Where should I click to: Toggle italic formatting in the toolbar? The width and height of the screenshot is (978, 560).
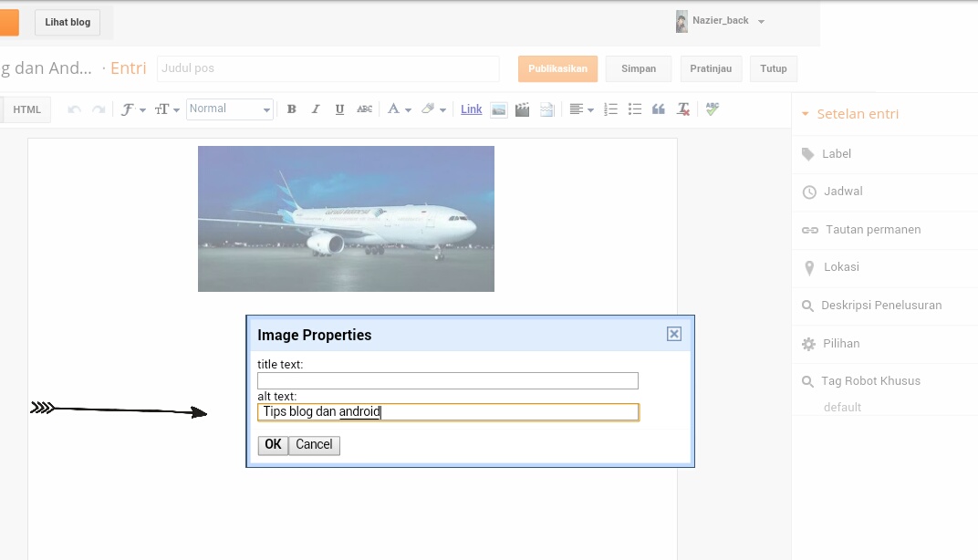click(316, 109)
